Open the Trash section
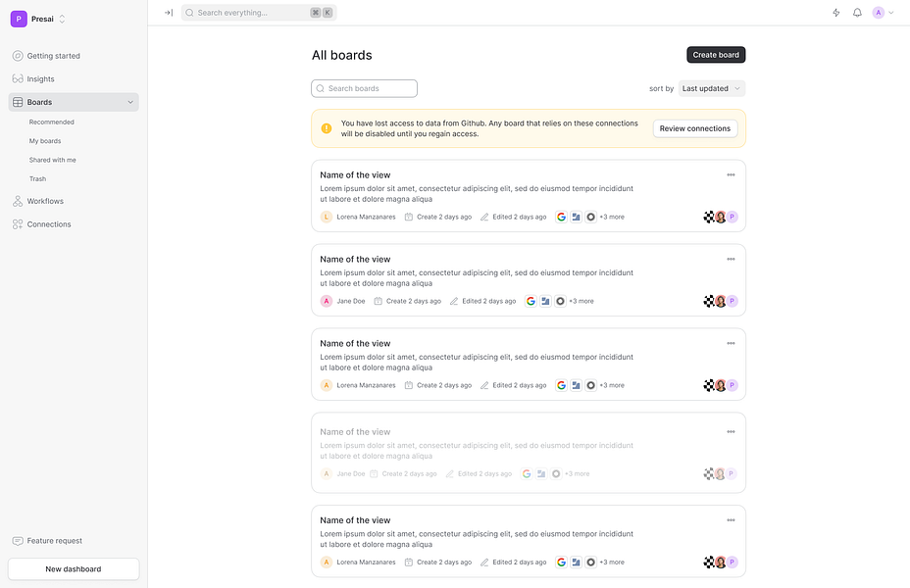910x588 pixels. (37, 178)
